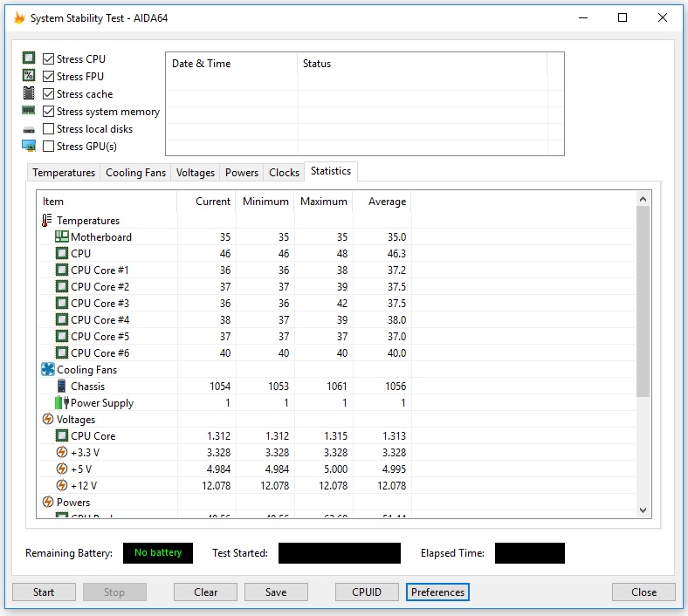Click the Date & Time column header
The image size is (688, 616).
point(231,64)
